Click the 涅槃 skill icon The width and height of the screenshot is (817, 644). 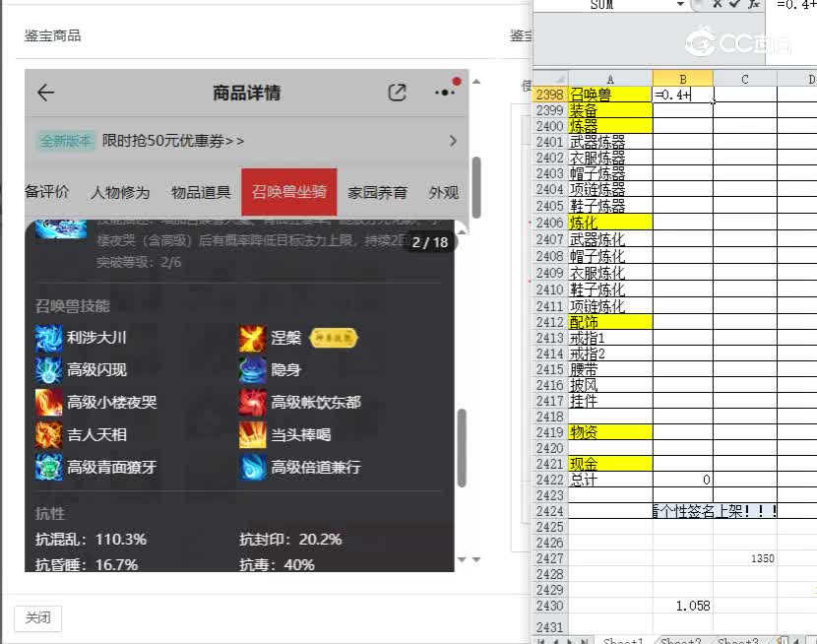[253, 338]
